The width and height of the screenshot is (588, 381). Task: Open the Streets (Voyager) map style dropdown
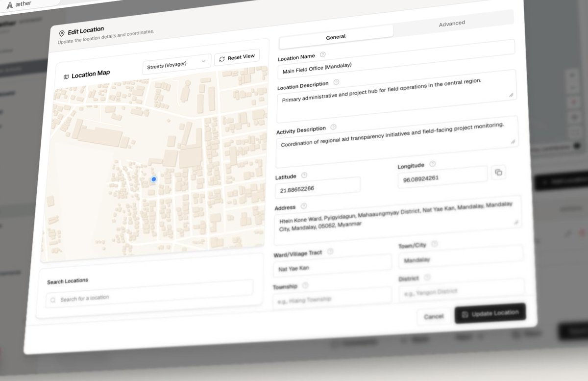[x=177, y=64]
